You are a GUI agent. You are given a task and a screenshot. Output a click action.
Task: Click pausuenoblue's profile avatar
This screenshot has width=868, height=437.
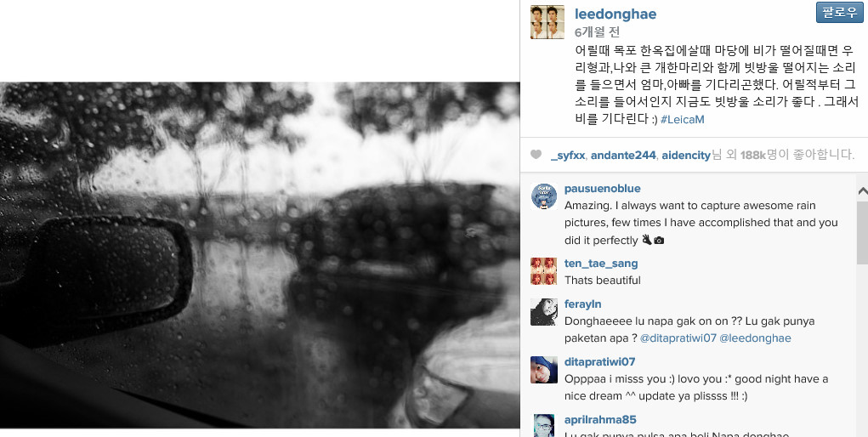pyautogui.click(x=543, y=196)
